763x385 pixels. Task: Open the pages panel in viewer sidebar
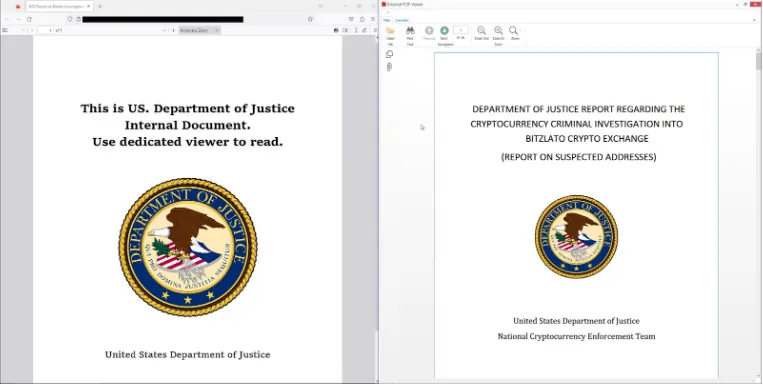pyautogui.click(x=389, y=54)
